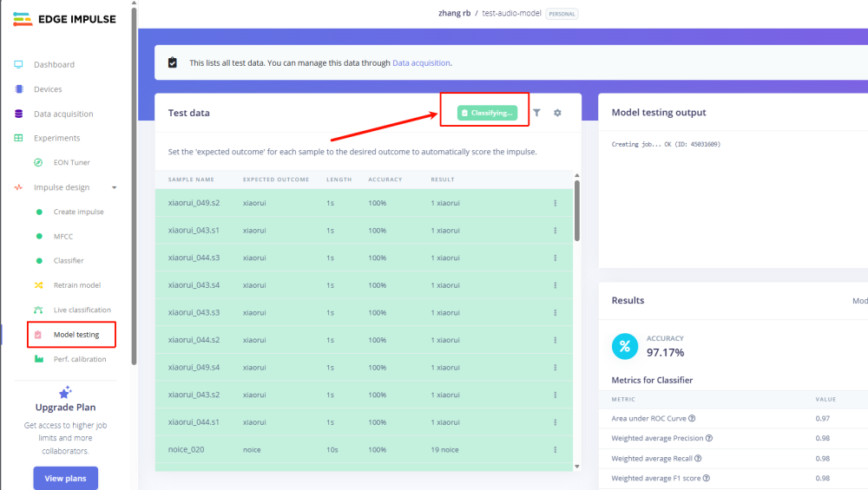Go to Data acquisition in sidebar
The height and width of the screenshot is (490, 868).
tap(63, 114)
